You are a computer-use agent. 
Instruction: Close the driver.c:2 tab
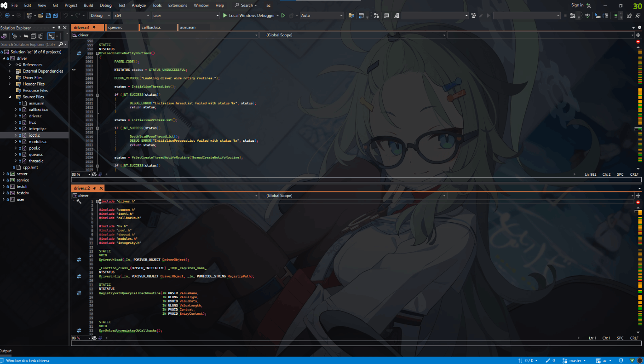click(x=101, y=188)
